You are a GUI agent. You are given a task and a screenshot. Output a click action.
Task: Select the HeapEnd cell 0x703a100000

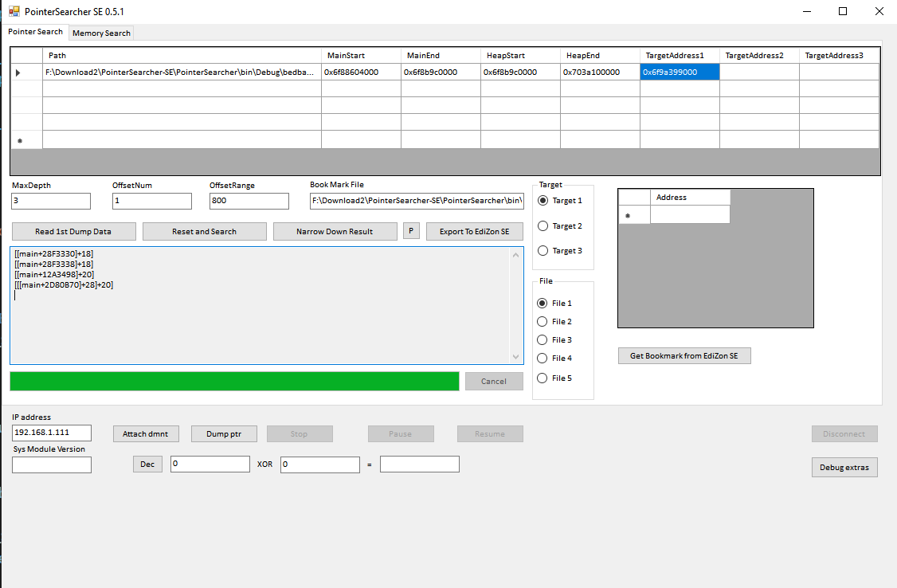[600, 72]
